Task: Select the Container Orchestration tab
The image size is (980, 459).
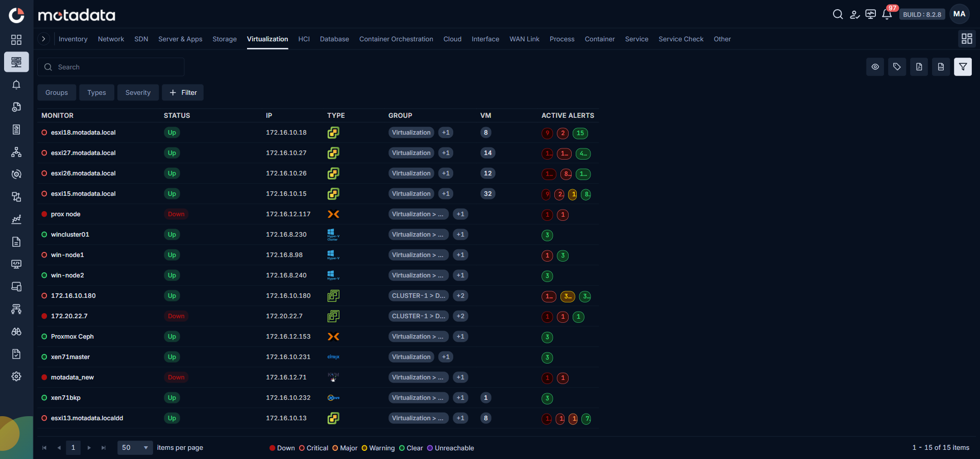Action: tap(396, 39)
